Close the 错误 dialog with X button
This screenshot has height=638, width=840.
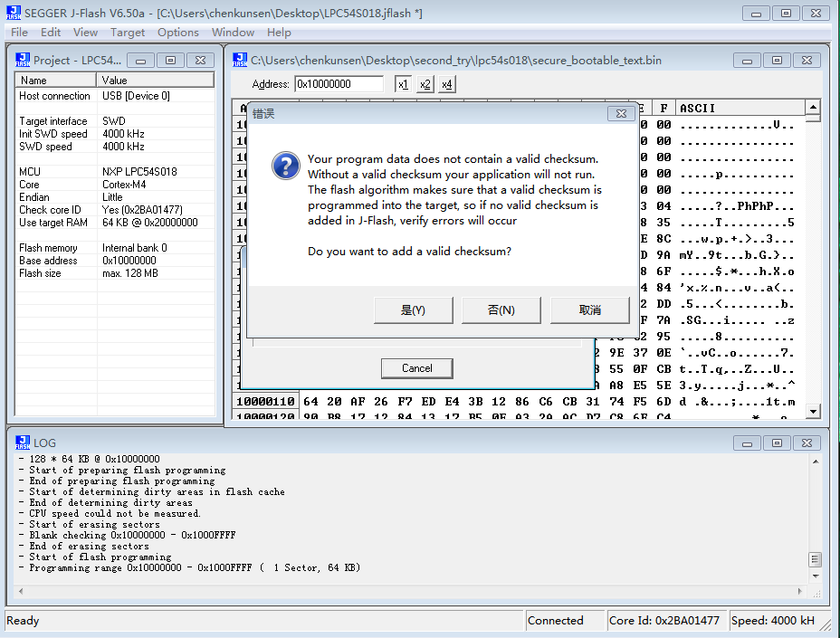pos(621,113)
